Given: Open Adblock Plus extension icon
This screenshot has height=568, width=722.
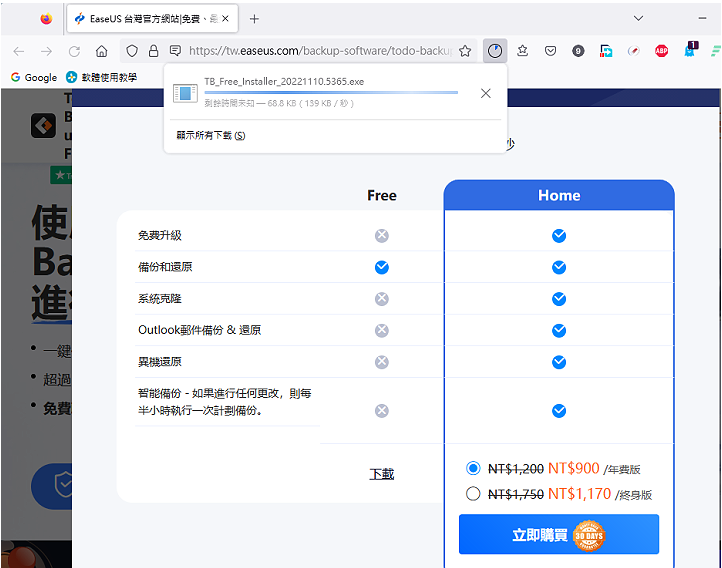Looking at the screenshot, I should [x=662, y=51].
